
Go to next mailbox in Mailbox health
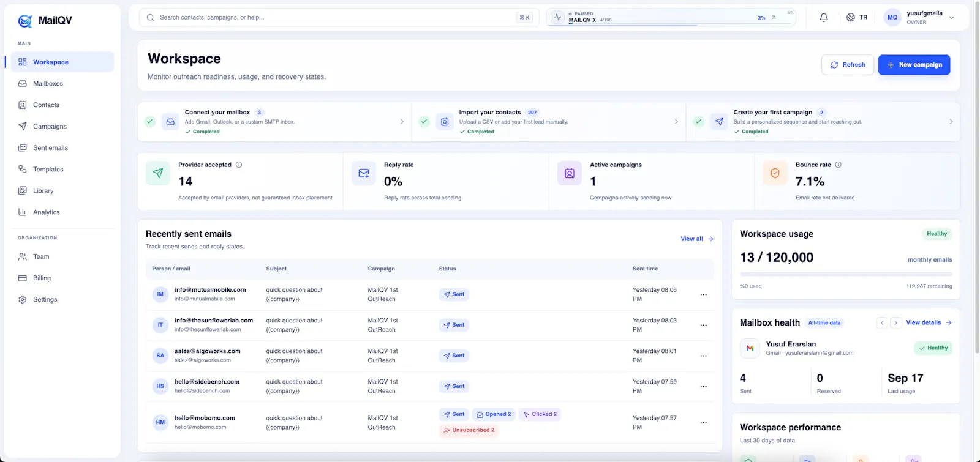point(895,322)
